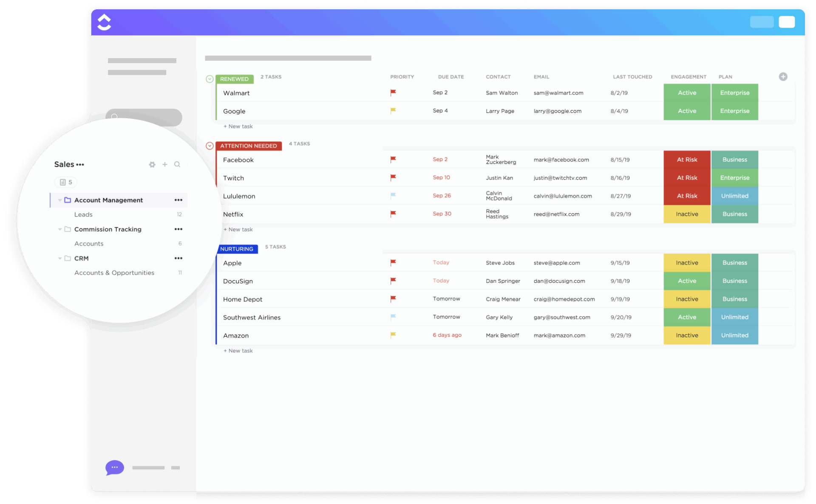Click the red priority flag on Facebook task
Viewport: 816px width, 504px height.
click(393, 159)
